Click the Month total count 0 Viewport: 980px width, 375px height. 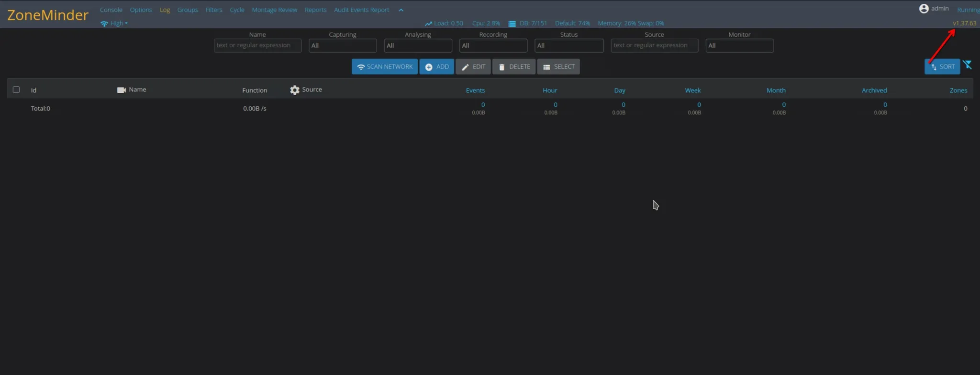(x=784, y=104)
